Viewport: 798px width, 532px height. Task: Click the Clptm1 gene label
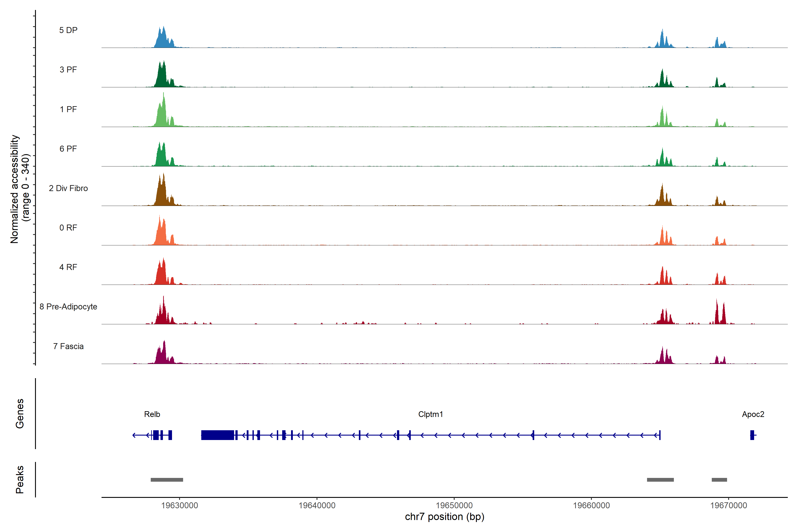click(430, 414)
